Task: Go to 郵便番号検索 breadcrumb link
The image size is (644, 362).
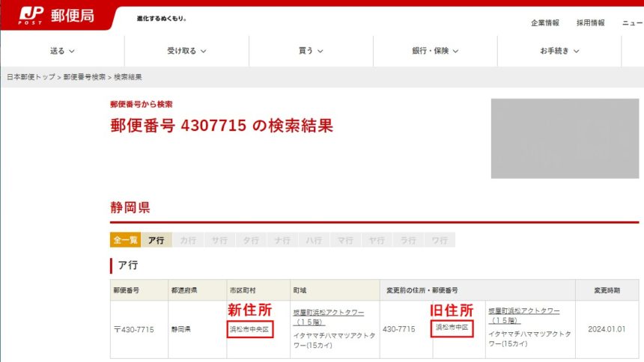Action: pyautogui.click(x=85, y=77)
